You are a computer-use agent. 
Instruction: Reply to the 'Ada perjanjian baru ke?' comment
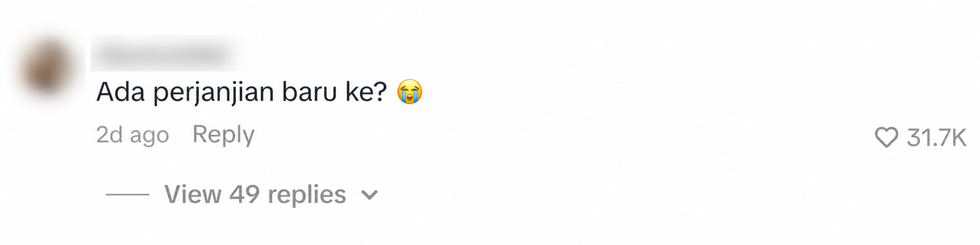pyautogui.click(x=223, y=135)
